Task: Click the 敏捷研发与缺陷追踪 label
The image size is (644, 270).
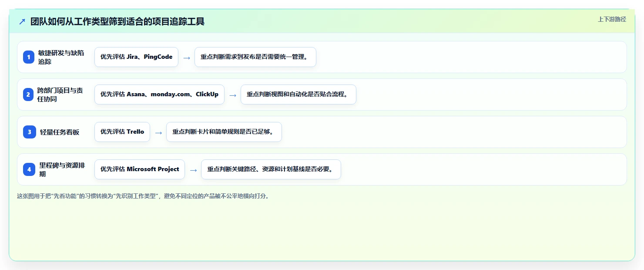Action: (61, 57)
